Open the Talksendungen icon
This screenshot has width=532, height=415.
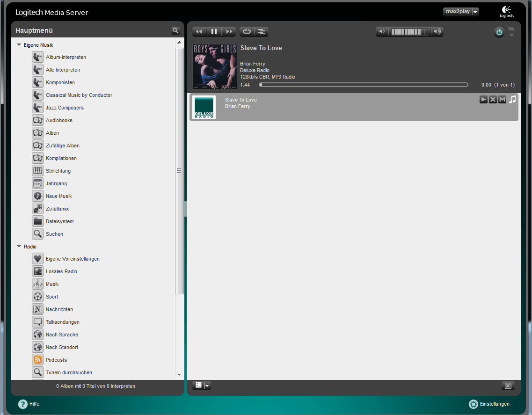click(x=37, y=322)
